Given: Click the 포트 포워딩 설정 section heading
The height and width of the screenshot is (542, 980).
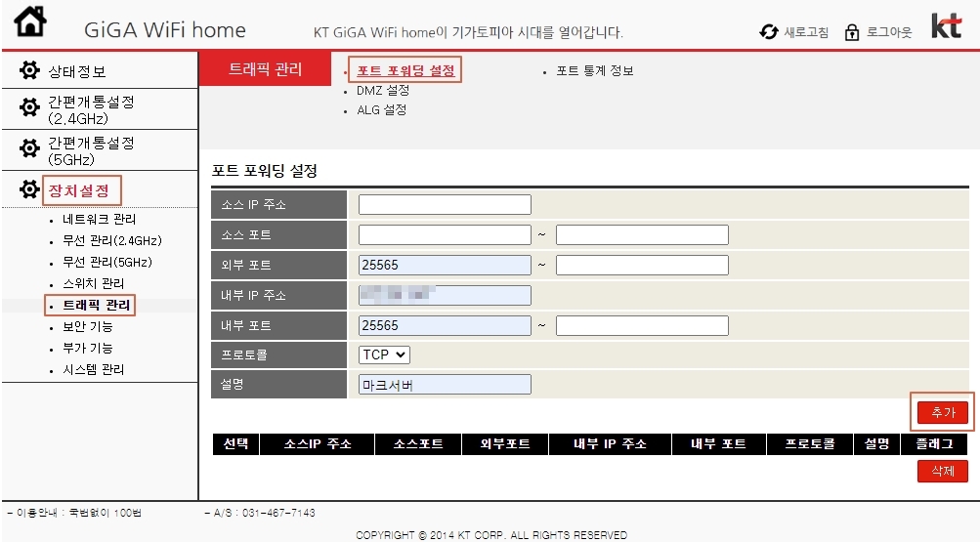Looking at the screenshot, I should tap(265, 171).
